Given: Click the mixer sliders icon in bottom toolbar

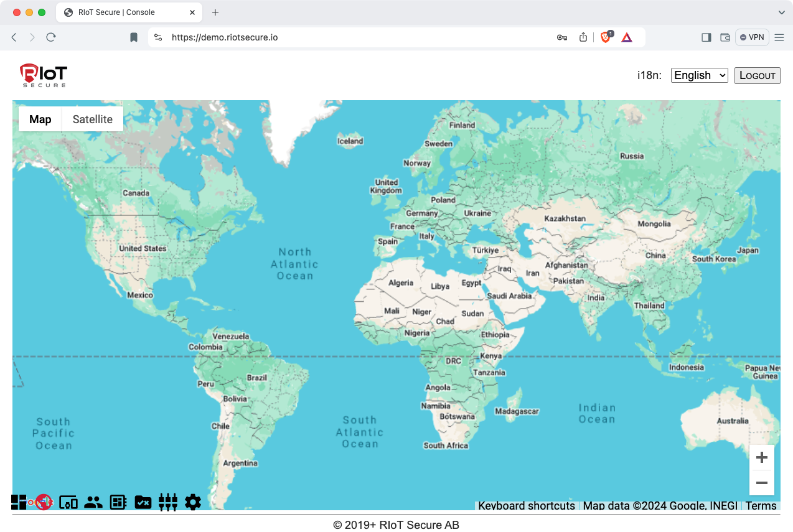Looking at the screenshot, I should pos(168,502).
